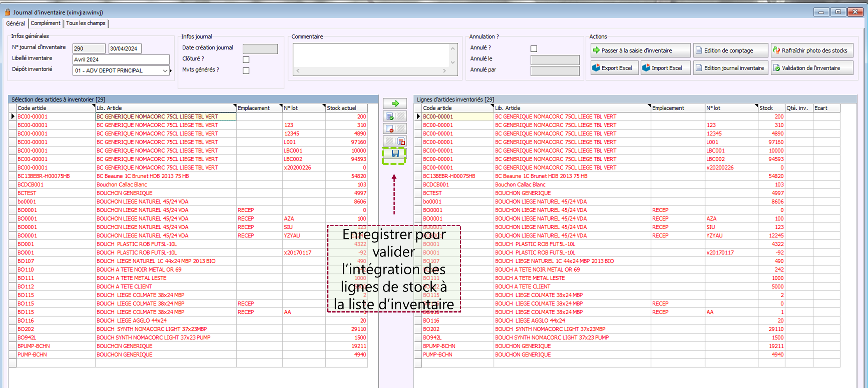The image size is (868, 388).
Task: Save with the floppy disk icon
Action: [395, 154]
